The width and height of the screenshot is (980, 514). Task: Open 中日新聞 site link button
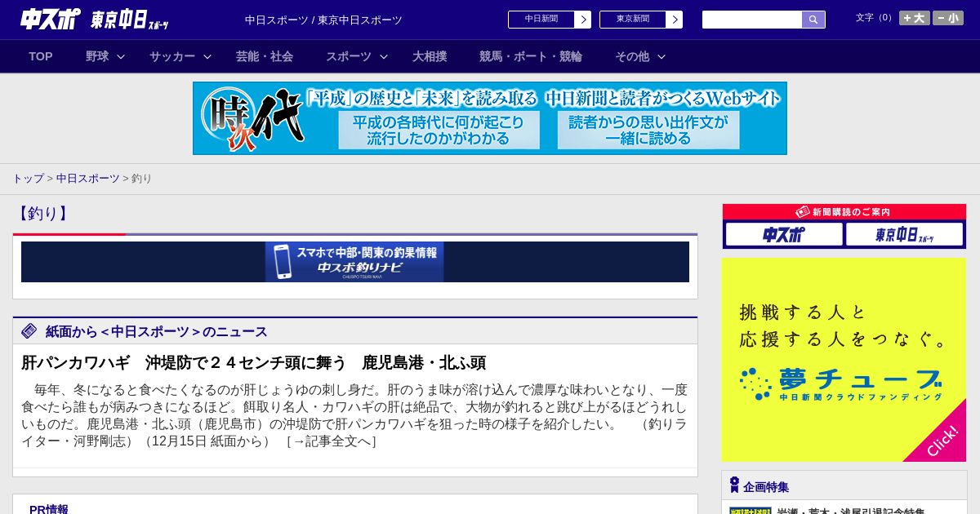541,20
